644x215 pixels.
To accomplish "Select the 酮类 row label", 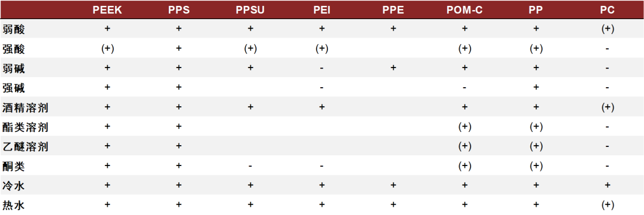I will click(14, 166).
